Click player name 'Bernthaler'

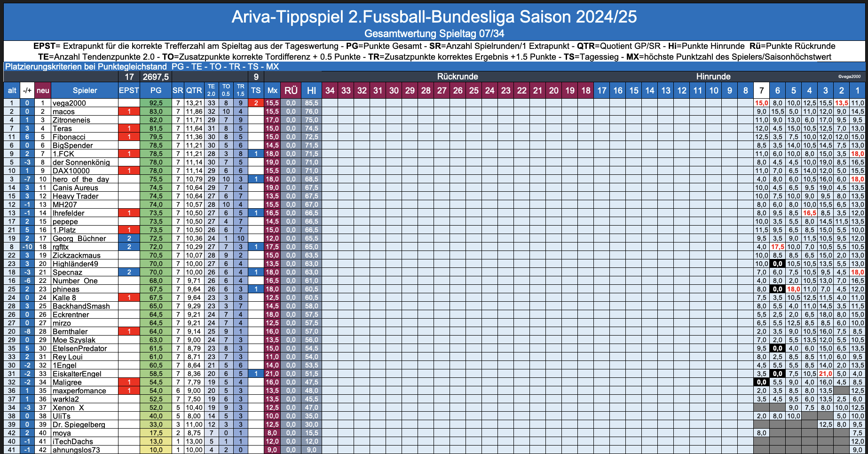pos(70,331)
